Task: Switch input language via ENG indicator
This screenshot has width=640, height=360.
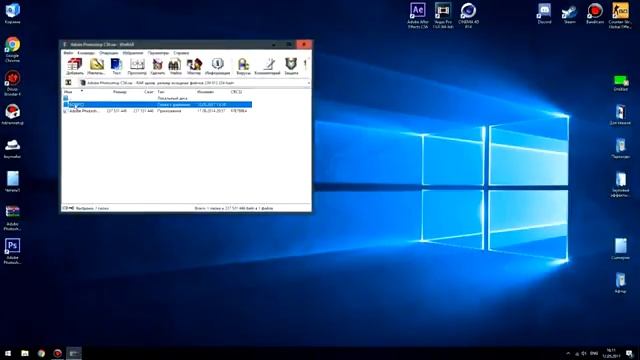Action: (x=594, y=353)
